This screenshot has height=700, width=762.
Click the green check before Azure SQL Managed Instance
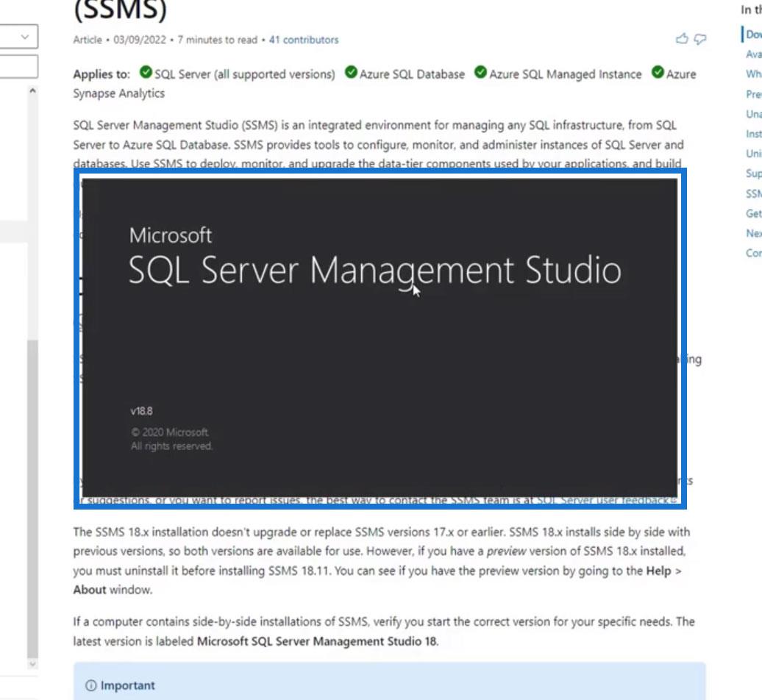(480, 72)
